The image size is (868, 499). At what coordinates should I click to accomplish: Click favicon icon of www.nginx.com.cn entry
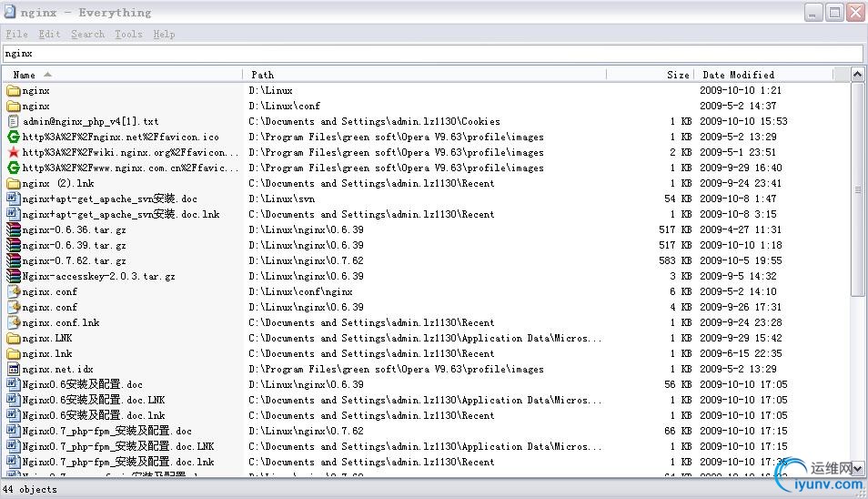(14, 168)
